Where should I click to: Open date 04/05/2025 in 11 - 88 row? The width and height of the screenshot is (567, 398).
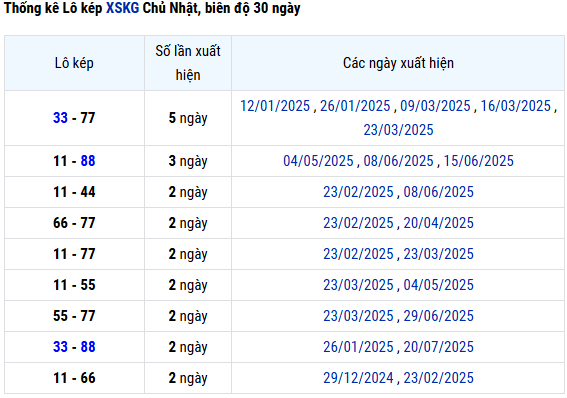coord(318,161)
